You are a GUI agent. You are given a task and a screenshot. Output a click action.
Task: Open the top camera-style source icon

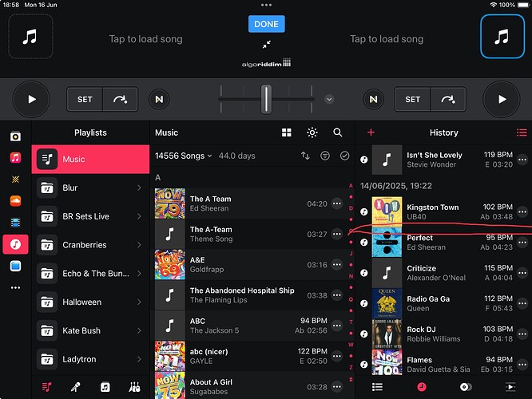click(15, 136)
